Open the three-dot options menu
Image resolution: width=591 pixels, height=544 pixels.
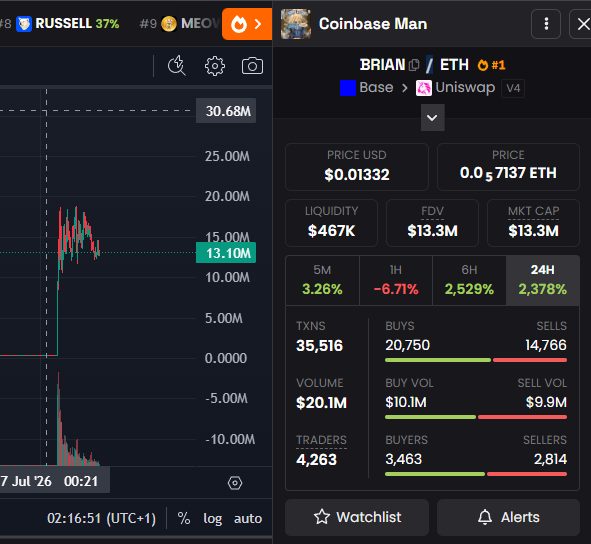point(546,24)
